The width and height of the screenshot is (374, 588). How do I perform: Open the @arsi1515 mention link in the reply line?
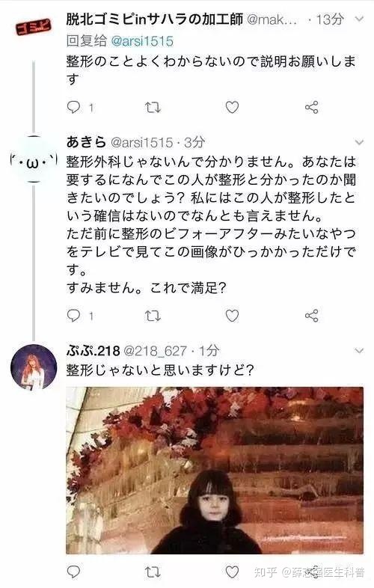pyautogui.click(x=142, y=41)
